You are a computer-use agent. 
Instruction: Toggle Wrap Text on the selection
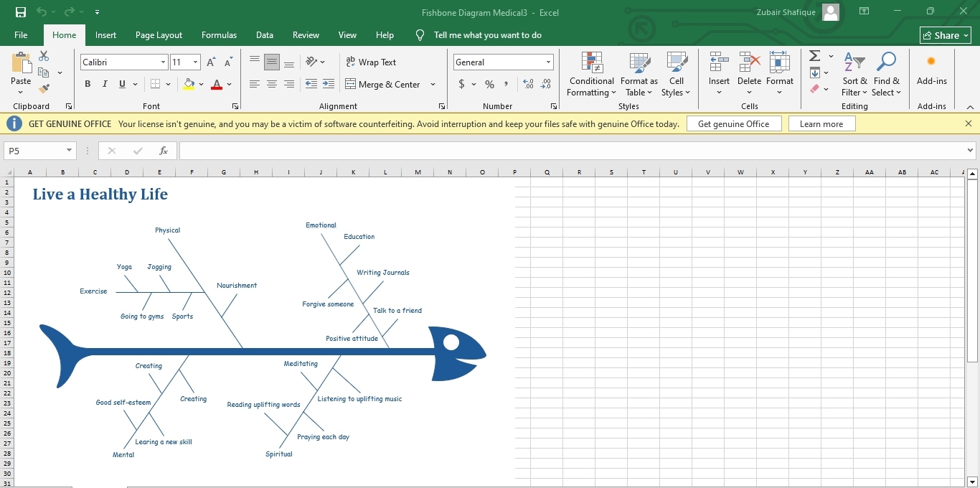pyautogui.click(x=371, y=62)
